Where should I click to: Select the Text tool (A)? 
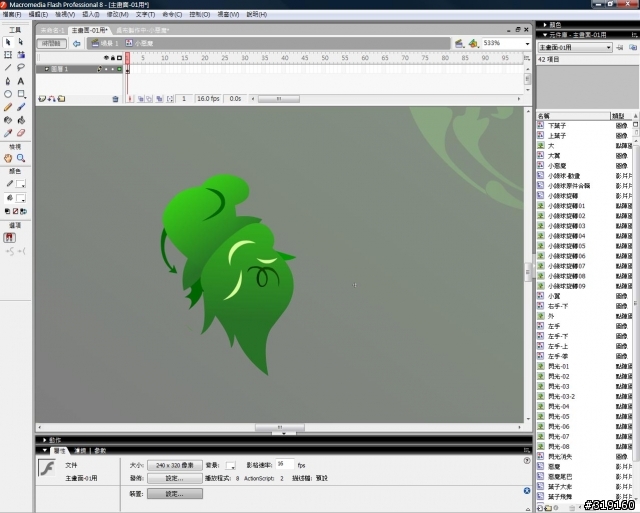[x=21, y=81]
